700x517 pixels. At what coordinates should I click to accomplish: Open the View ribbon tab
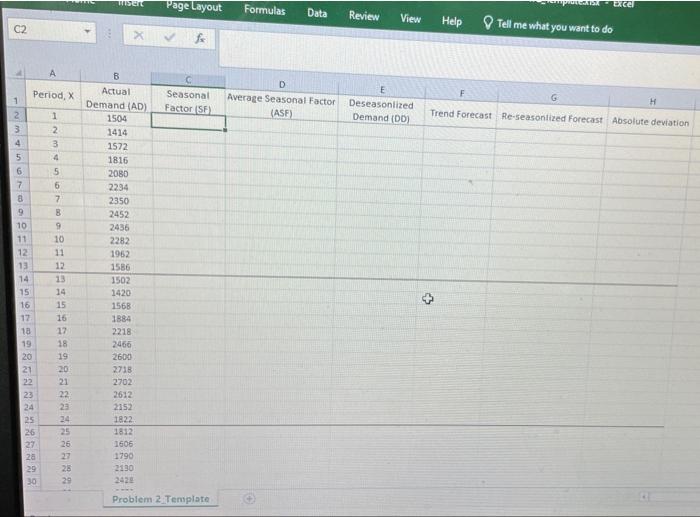tap(410, 19)
